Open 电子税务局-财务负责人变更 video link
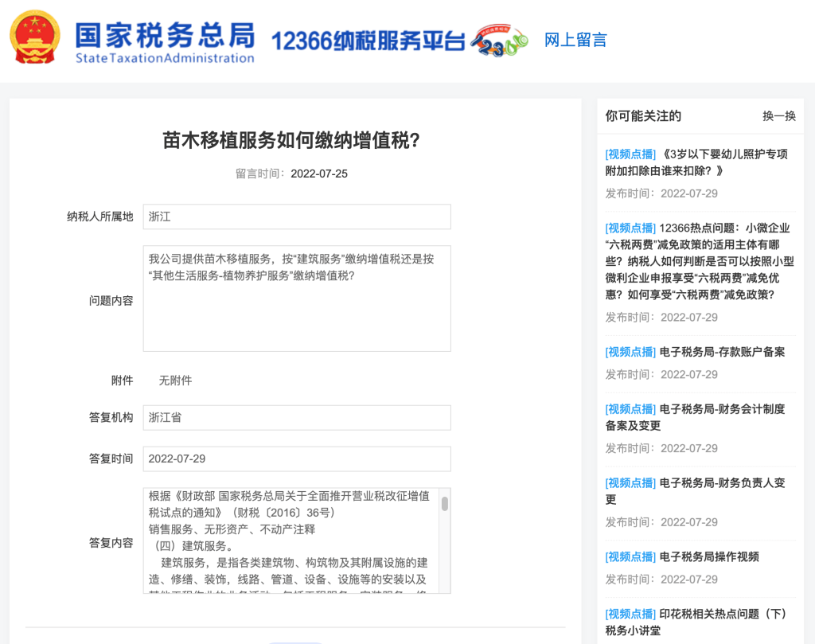Viewport: 815px width, 644px height. click(x=695, y=491)
